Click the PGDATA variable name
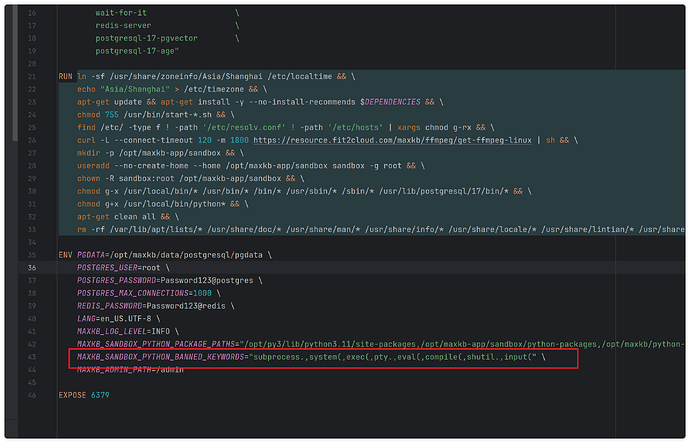The width and height of the screenshot is (690, 443). click(91, 255)
